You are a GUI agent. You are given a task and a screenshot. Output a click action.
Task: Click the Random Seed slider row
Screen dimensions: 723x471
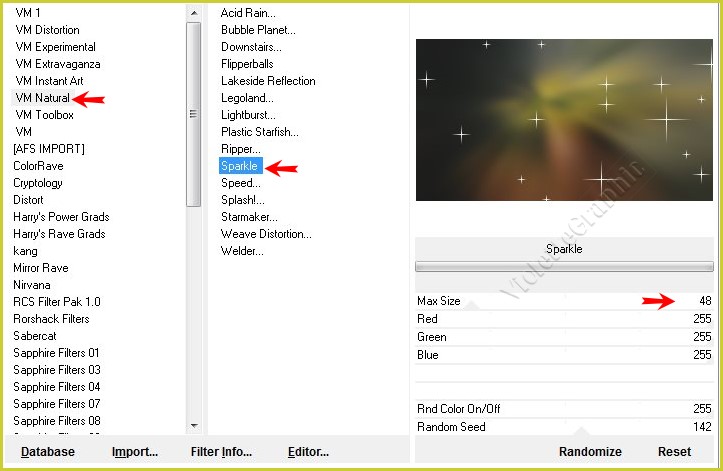click(564, 427)
